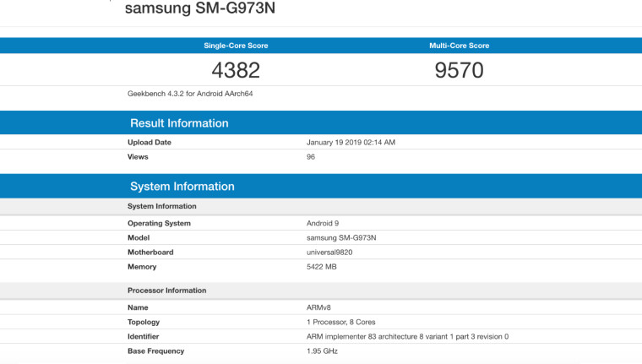Select the date January 19 2019 02:14 AM
Image resolution: width=642 pixels, height=364 pixels.
coord(351,143)
